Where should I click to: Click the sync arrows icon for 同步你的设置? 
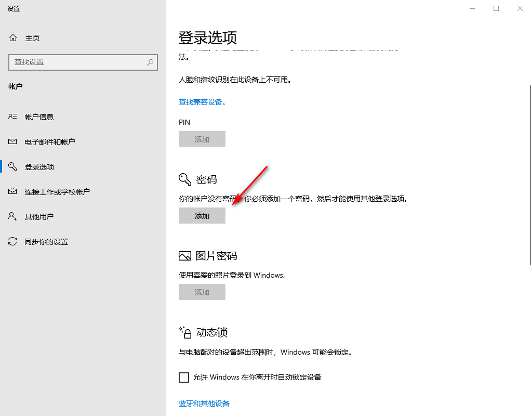coord(13,242)
